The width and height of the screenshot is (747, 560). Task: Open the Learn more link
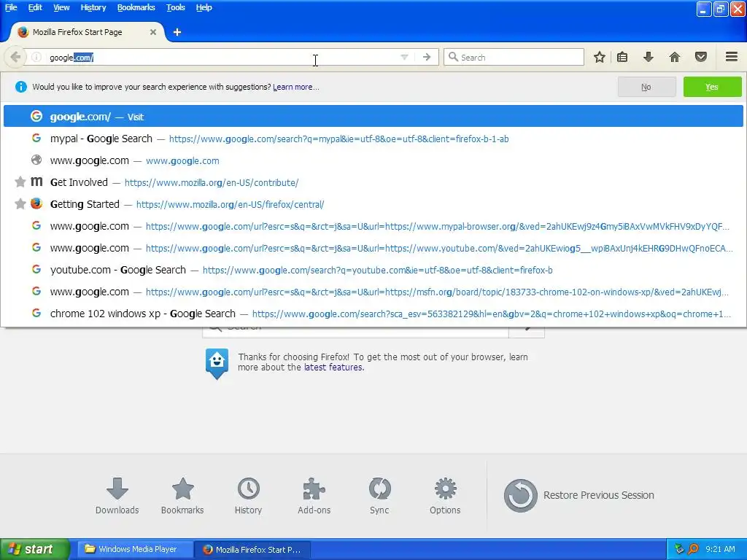296,87
